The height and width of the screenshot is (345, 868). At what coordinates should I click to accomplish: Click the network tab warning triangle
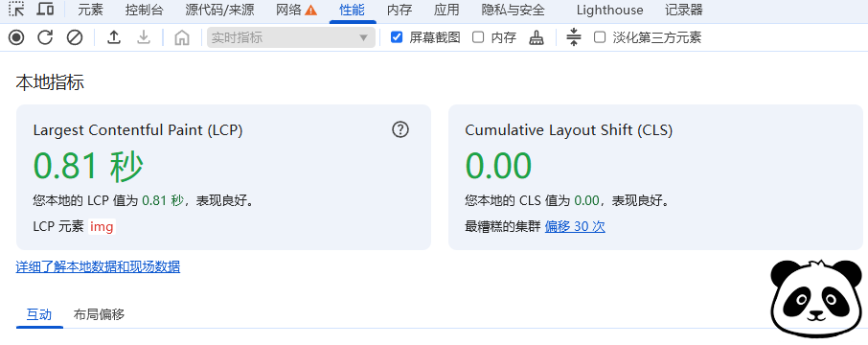(311, 10)
